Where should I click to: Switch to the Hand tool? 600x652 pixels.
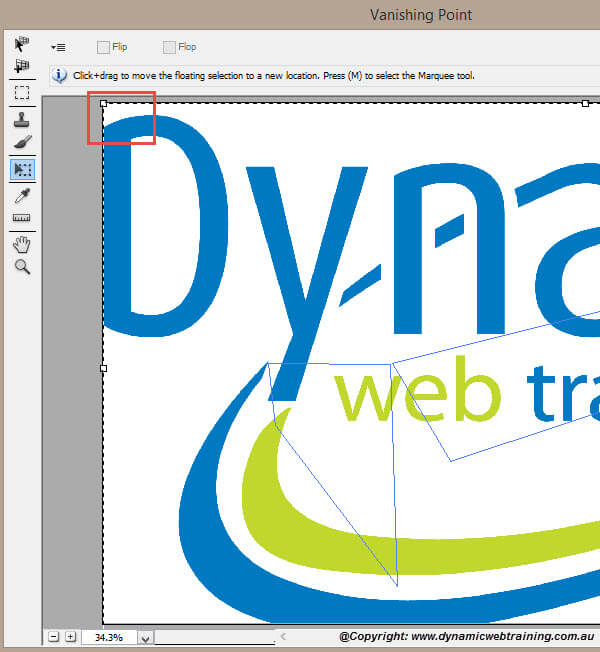[22, 243]
